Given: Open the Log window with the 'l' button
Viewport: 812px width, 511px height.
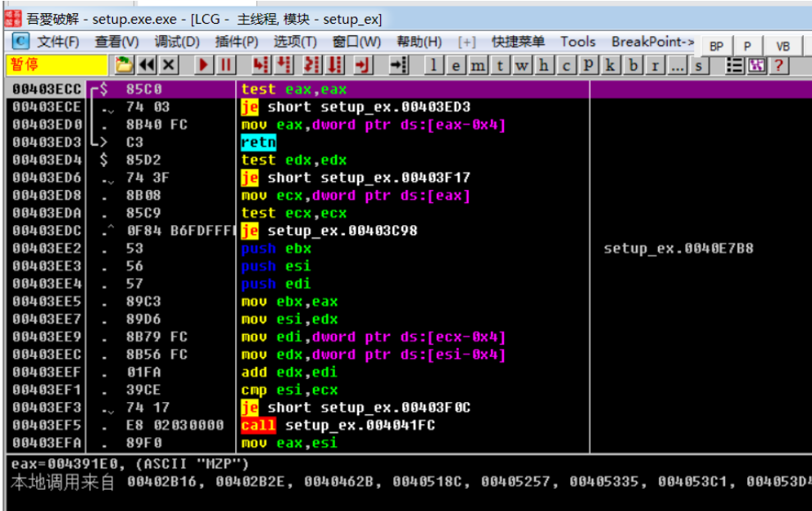Looking at the screenshot, I should pyautogui.click(x=433, y=66).
